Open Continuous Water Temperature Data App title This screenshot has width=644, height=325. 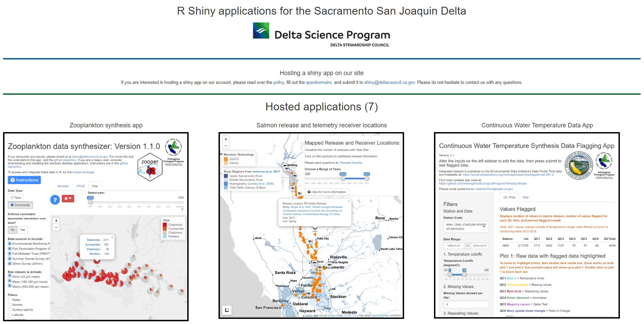click(537, 125)
